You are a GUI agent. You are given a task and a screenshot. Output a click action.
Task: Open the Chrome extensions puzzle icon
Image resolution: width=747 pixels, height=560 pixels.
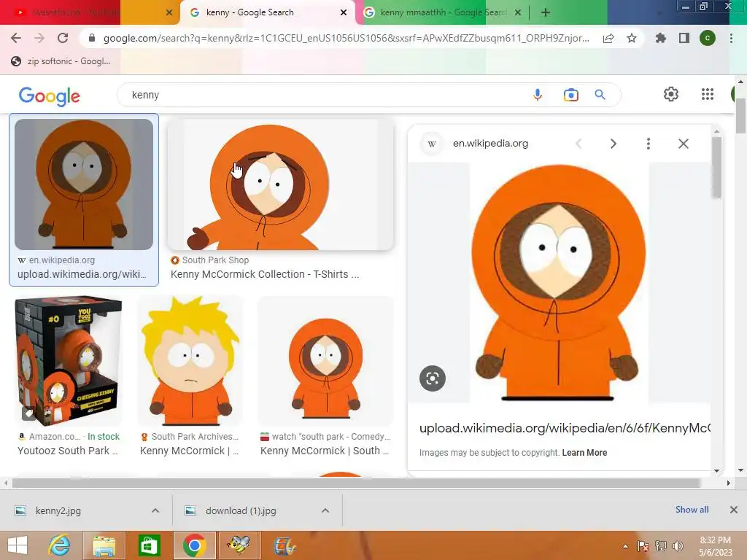(x=661, y=38)
